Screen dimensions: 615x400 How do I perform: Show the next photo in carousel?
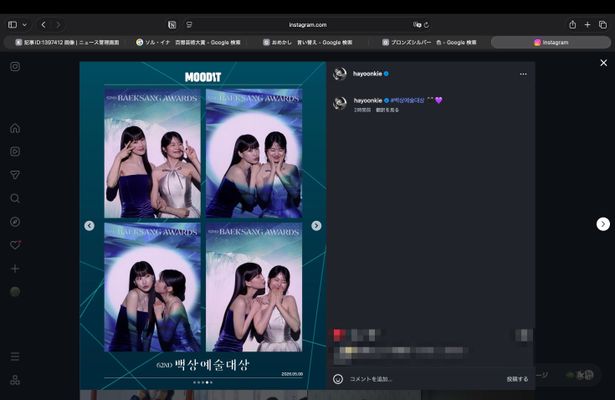(x=316, y=225)
